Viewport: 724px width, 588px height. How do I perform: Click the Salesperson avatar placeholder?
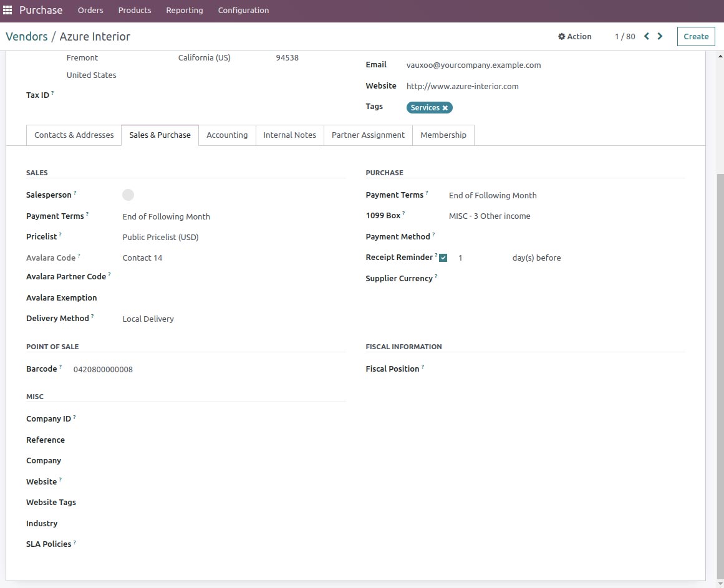click(128, 195)
